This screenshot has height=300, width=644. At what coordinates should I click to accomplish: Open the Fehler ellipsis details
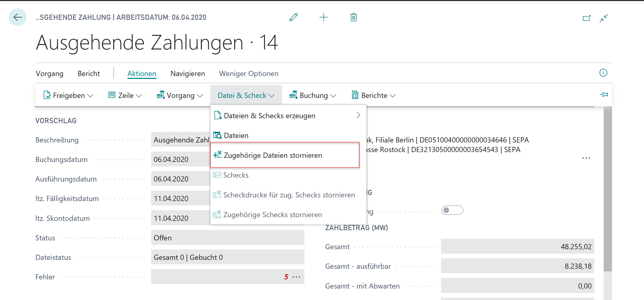[296, 277]
